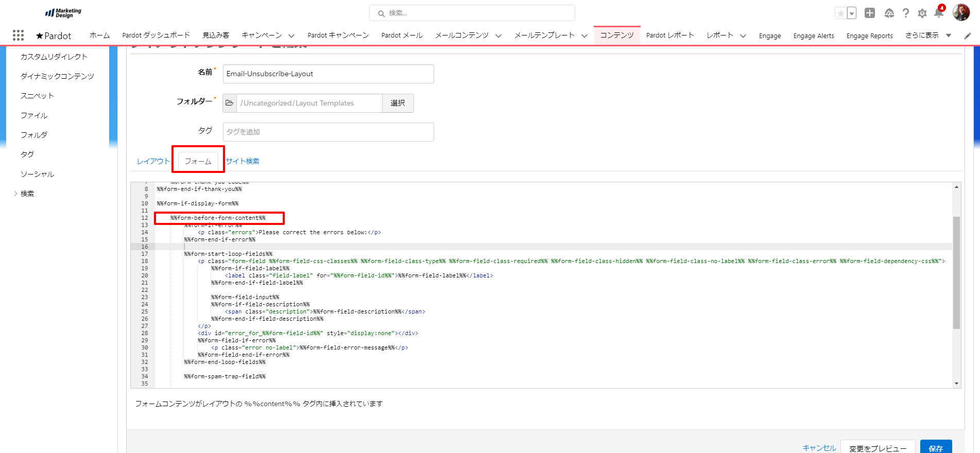Open the notifications bell
Image resolution: width=980 pixels, height=453 pixels.
(x=938, y=13)
